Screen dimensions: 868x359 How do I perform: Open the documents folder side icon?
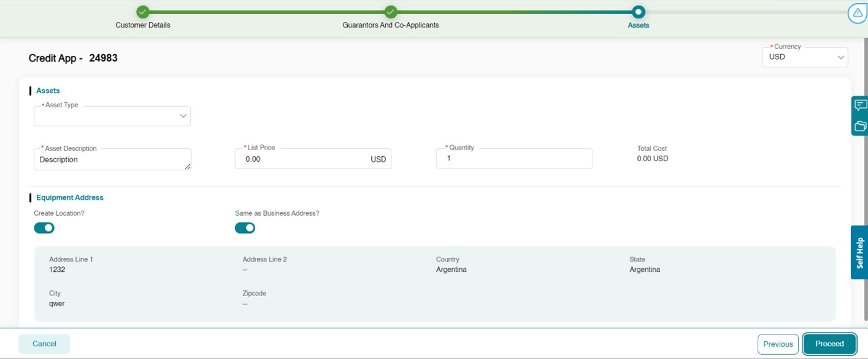point(860,126)
